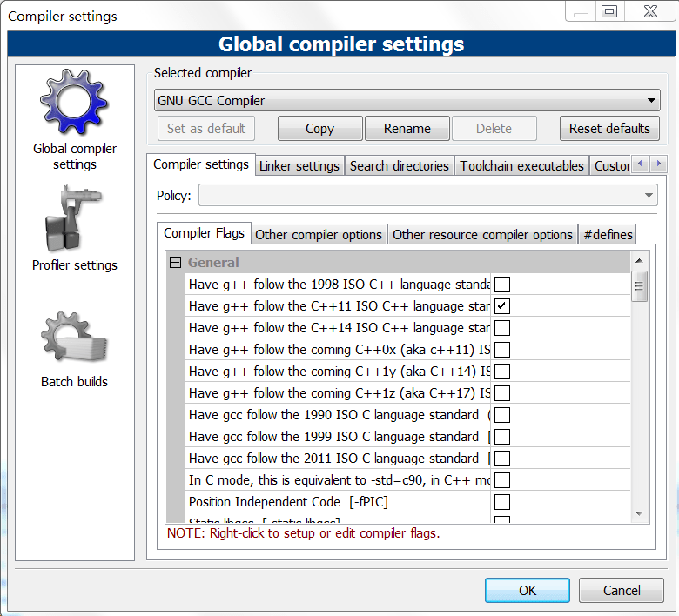Viewport: 679px width, 616px height.
Task: Open Batch builds gear icon
Action: coord(74,337)
